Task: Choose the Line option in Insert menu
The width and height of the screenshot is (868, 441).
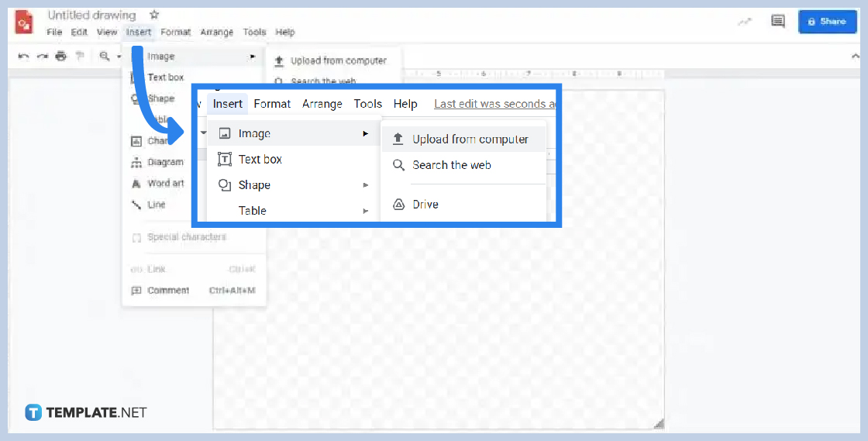Action: (x=156, y=205)
